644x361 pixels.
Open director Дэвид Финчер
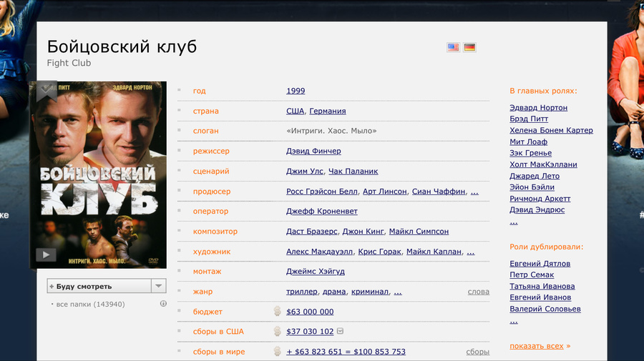(313, 151)
